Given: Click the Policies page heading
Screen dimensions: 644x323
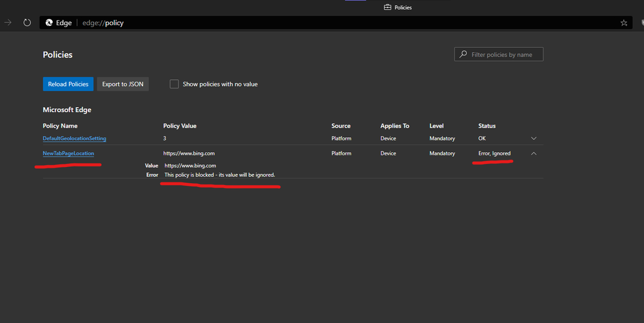Looking at the screenshot, I should pos(57,55).
